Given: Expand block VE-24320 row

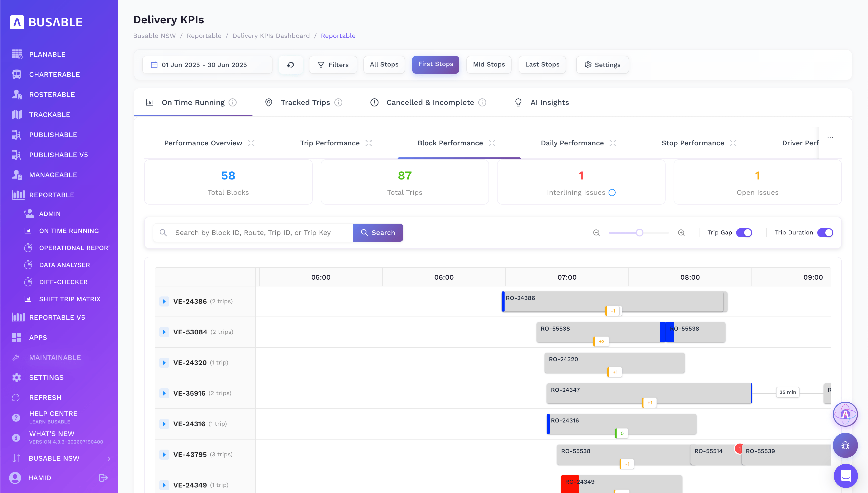Looking at the screenshot, I should [164, 363].
